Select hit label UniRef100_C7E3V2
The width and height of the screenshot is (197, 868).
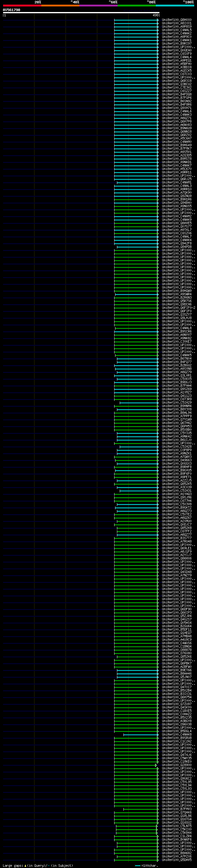coord(176,88)
